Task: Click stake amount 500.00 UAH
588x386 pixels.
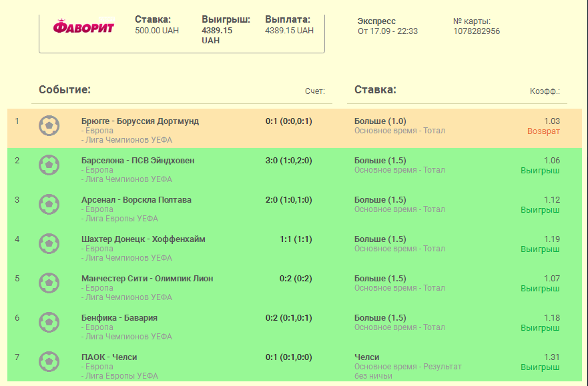Action: [157, 31]
